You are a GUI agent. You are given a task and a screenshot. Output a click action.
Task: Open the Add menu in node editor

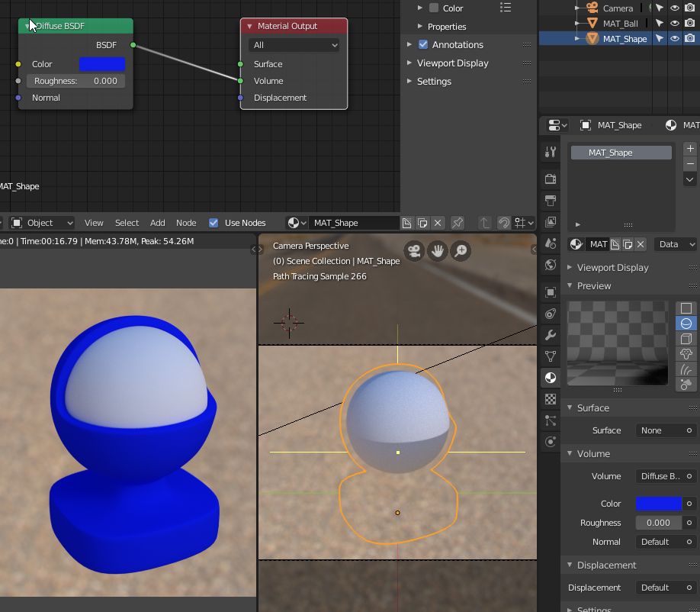coord(157,223)
